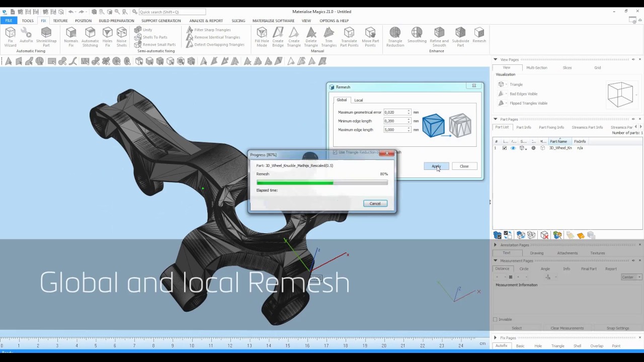Open the Triangle Reduction tool
Viewport: 644px width, 362px height.
click(x=395, y=37)
